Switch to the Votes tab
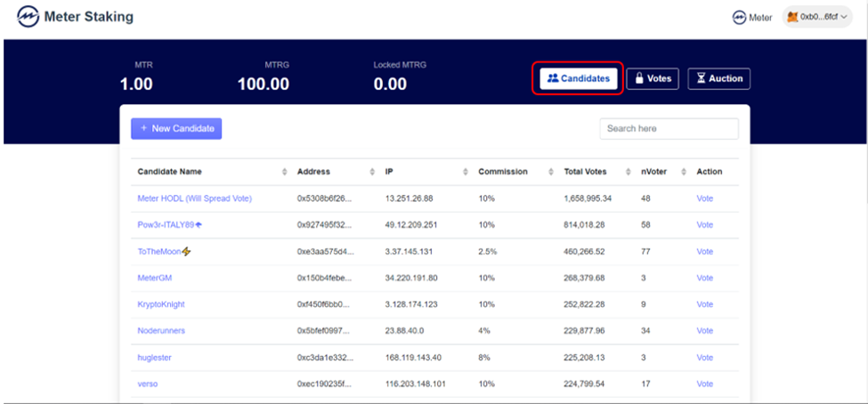 pos(653,78)
